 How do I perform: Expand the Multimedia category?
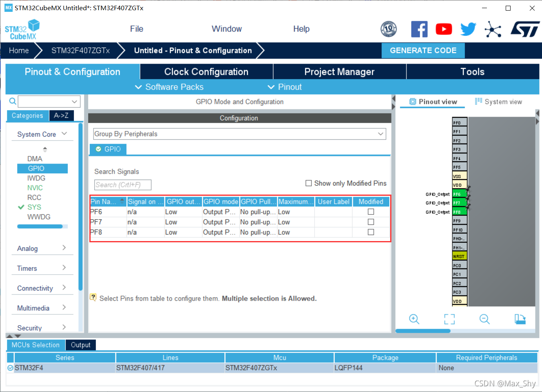42,308
